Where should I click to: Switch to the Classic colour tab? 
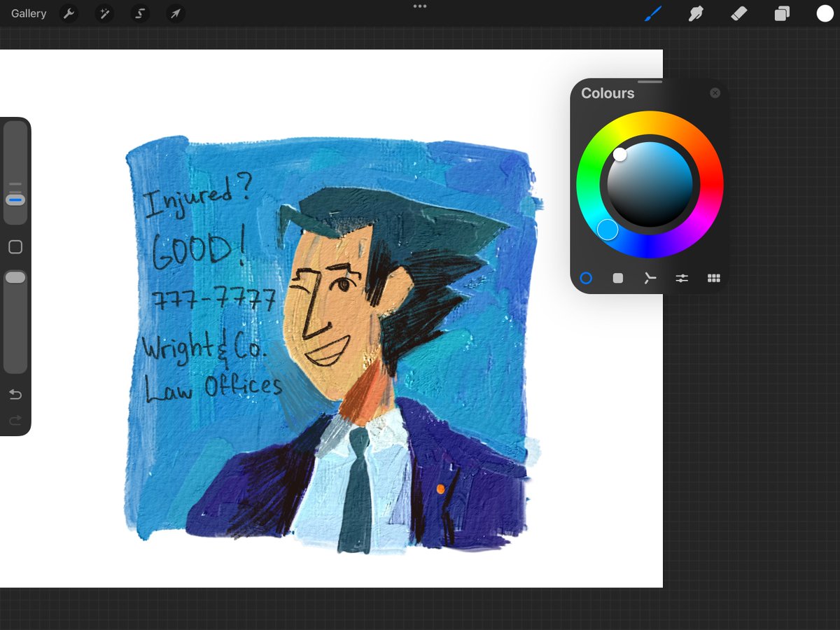pos(618,278)
